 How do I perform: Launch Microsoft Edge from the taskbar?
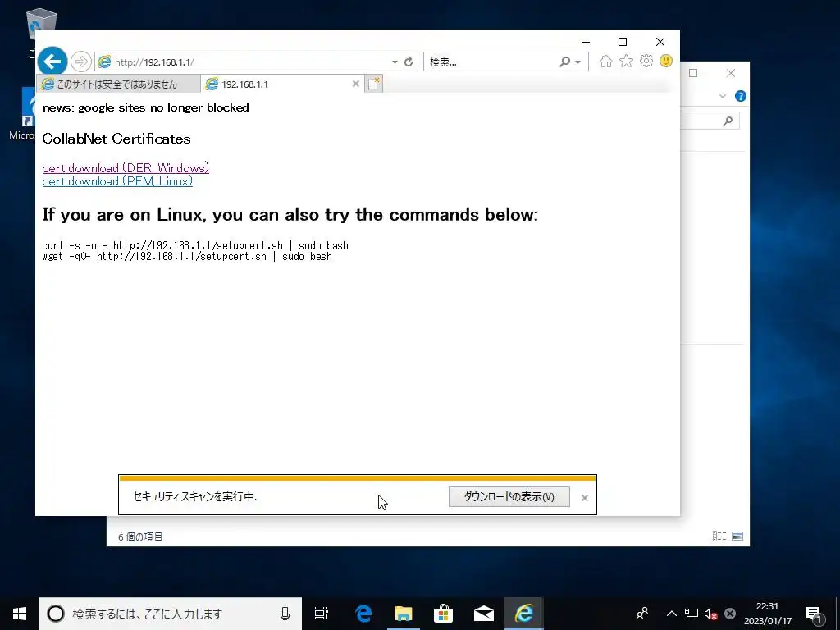[363, 614]
